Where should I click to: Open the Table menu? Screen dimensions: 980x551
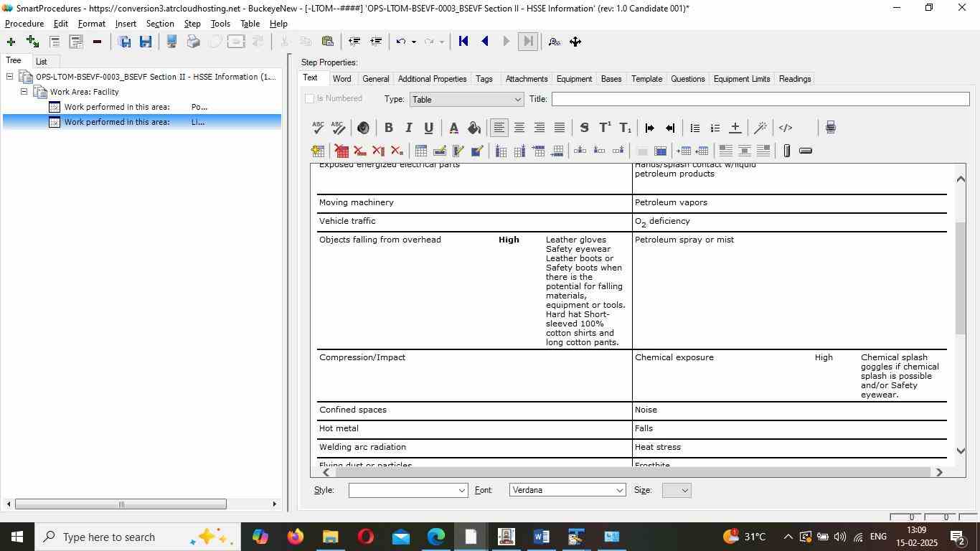pos(250,24)
